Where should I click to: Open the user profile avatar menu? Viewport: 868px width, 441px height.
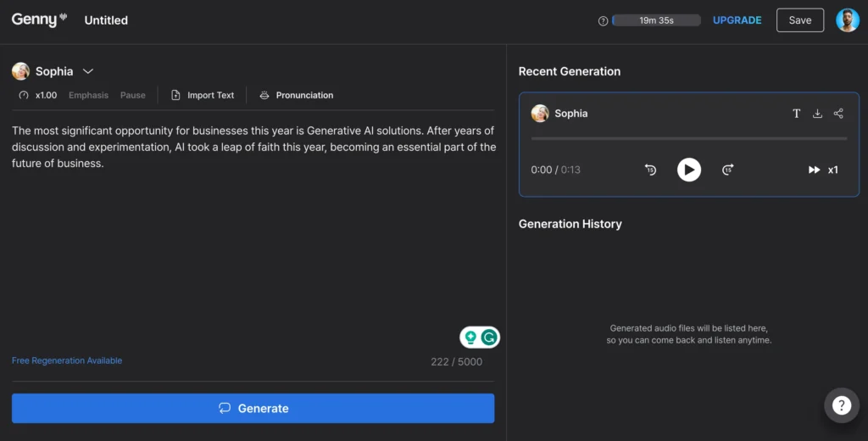848,20
